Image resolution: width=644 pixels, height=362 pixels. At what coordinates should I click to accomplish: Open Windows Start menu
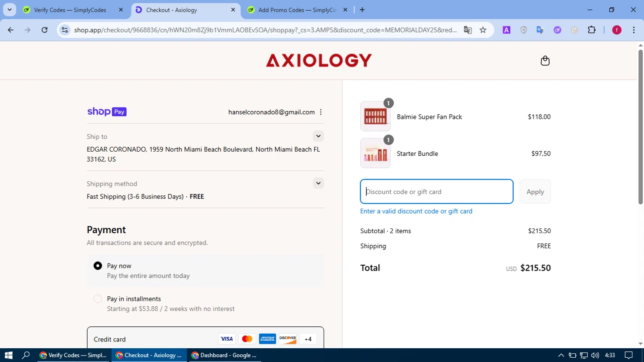9,355
